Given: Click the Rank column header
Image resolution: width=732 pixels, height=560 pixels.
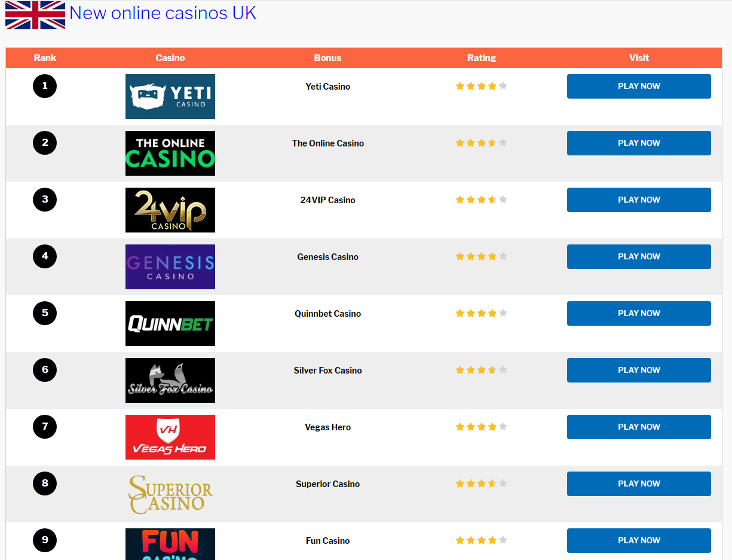Looking at the screenshot, I should click(45, 58).
